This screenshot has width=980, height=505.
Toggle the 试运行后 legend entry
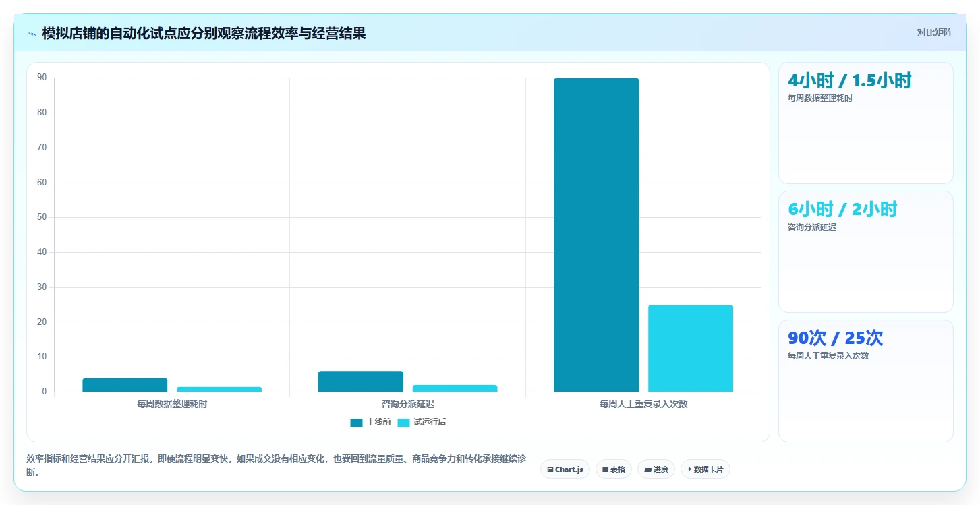point(422,422)
